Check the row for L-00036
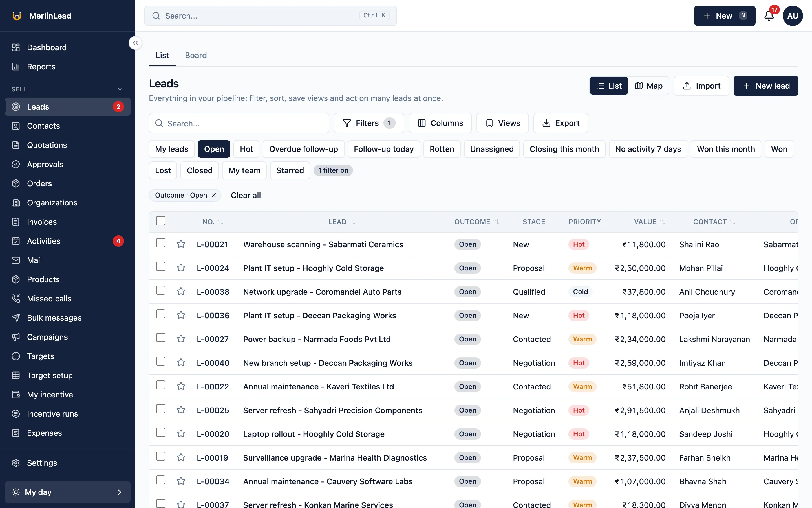812x508 pixels. click(x=161, y=314)
